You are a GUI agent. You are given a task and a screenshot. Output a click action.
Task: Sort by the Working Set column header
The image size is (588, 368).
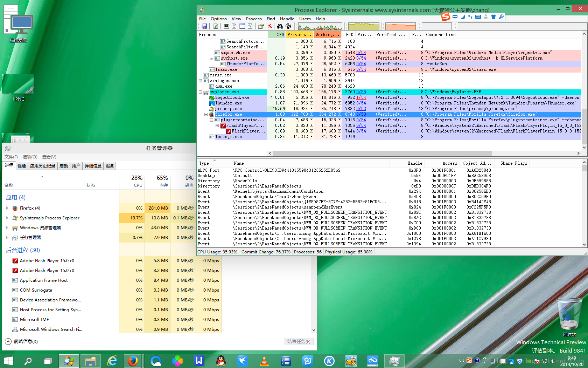[x=328, y=35]
